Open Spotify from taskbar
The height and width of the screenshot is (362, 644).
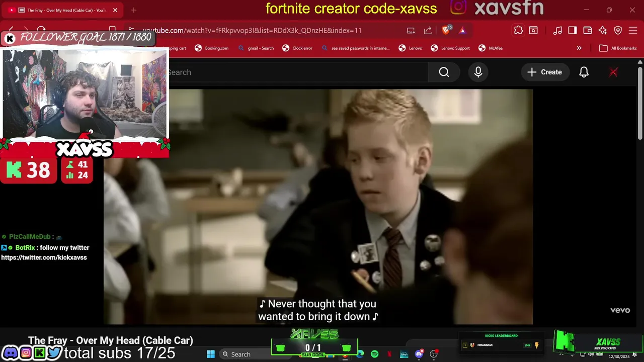click(374, 354)
